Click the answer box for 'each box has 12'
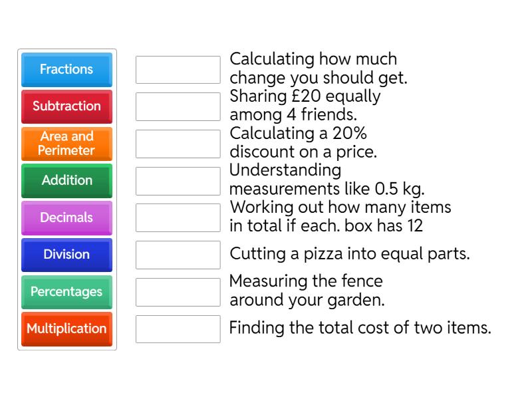This screenshot has height=399, width=532. click(178, 217)
